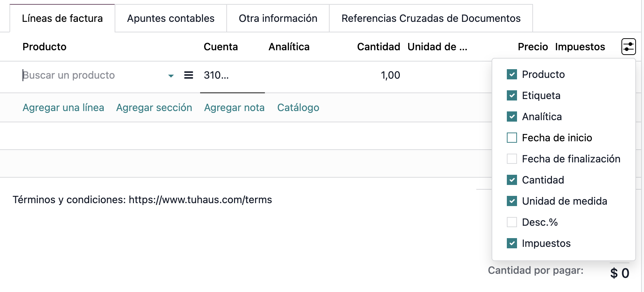Click the Buscar un producto input field
Image resolution: width=644 pixels, height=292 pixels.
[x=73, y=75]
